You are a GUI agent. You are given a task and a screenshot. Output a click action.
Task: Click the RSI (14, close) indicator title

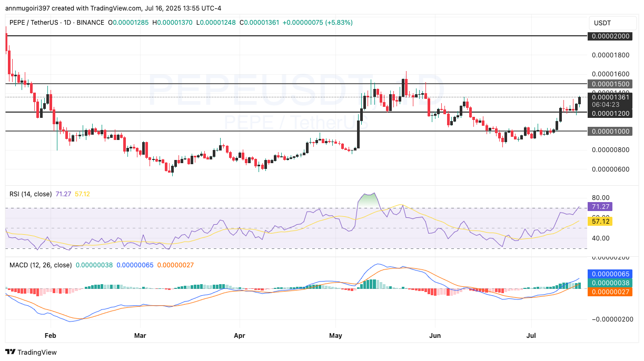pyautogui.click(x=31, y=194)
